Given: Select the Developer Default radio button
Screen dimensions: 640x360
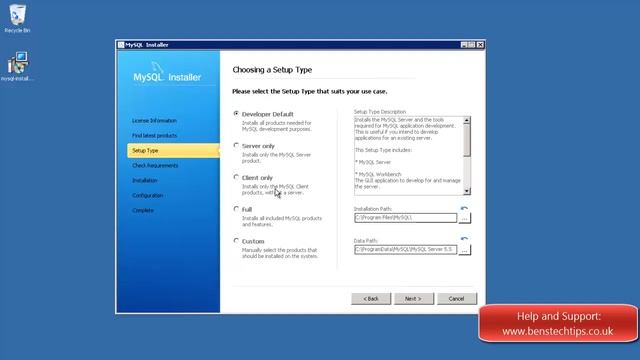Looking at the screenshot, I should coord(236,114).
